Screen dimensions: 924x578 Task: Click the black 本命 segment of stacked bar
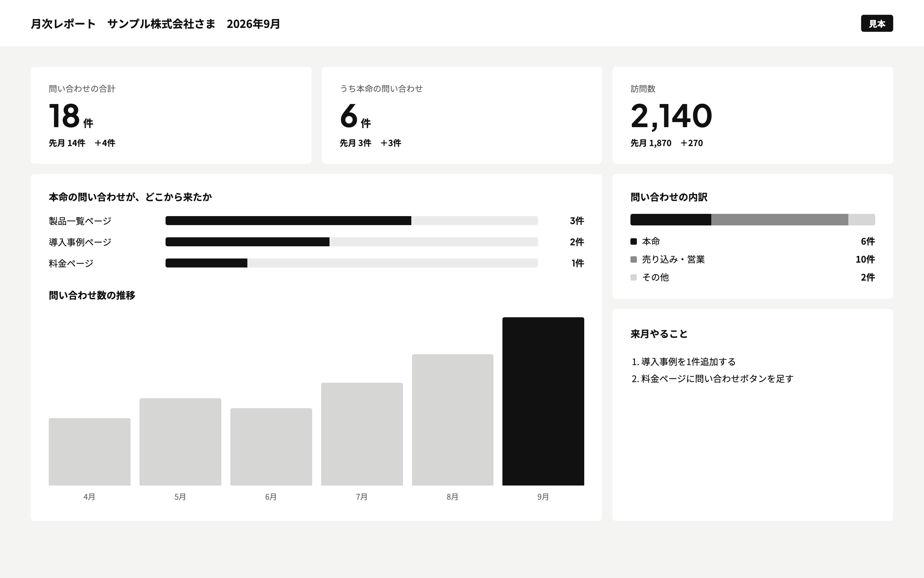[671, 219]
